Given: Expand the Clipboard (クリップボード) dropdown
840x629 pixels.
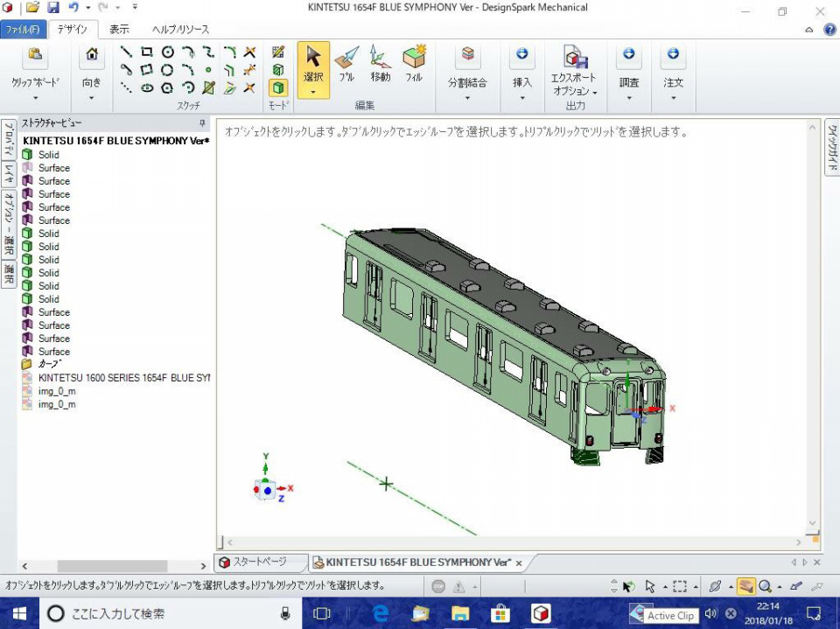Looking at the screenshot, I should [35, 98].
